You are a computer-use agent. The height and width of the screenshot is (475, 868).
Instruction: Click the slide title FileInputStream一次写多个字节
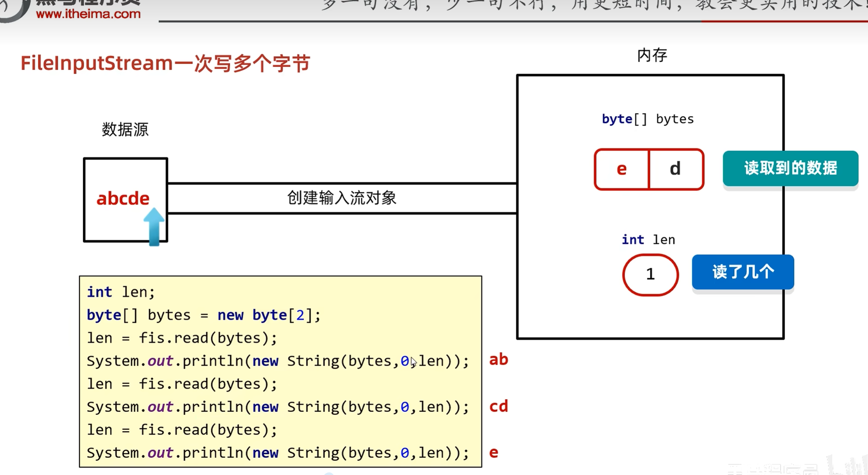pyautogui.click(x=165, y=63)
